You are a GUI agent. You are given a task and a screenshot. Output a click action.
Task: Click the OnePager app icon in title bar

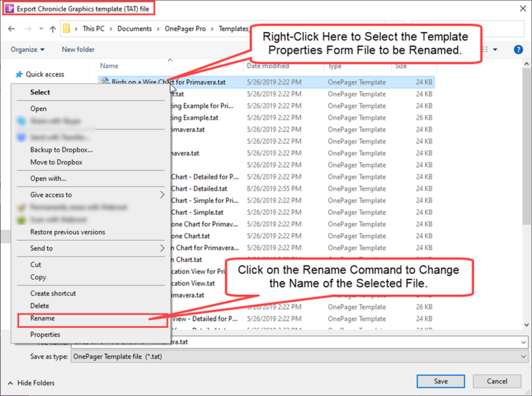pos(9,9)
